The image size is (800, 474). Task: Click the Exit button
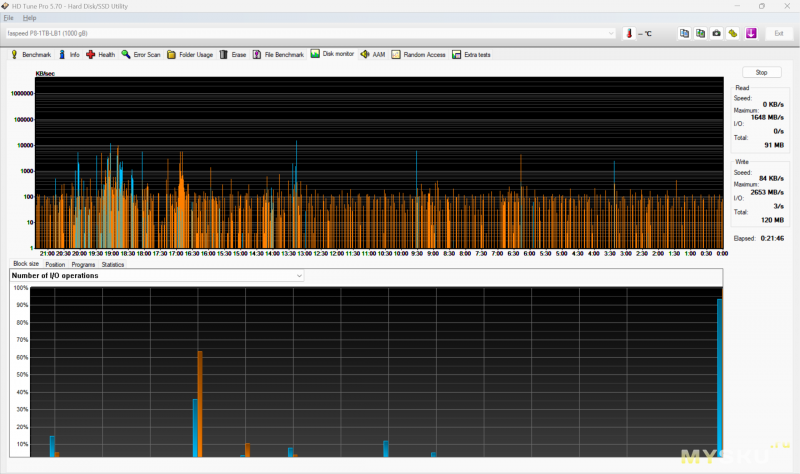(779, 33)
